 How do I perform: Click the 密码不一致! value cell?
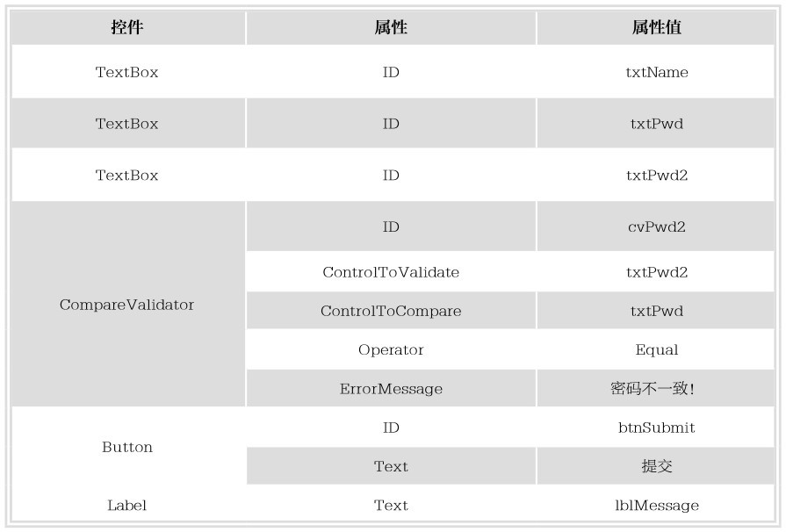click(656, 388)
